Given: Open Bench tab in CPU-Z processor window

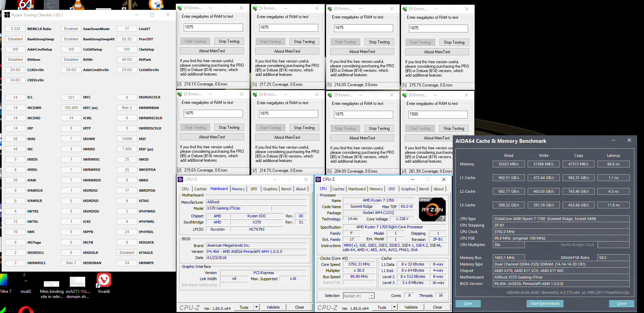Looking at the screenshot, I should tap(424, 189).
